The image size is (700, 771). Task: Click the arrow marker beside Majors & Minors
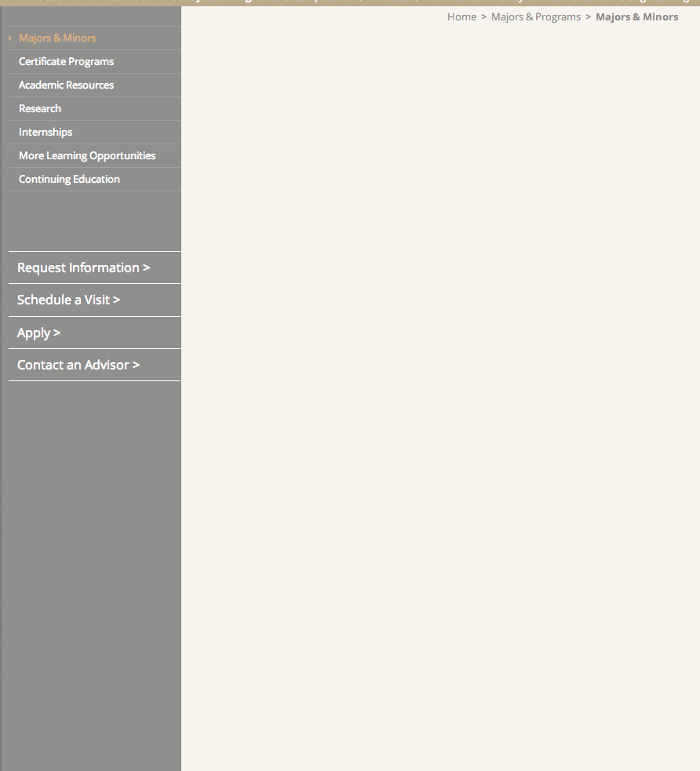pyautogui.click(x=10, y=38)
